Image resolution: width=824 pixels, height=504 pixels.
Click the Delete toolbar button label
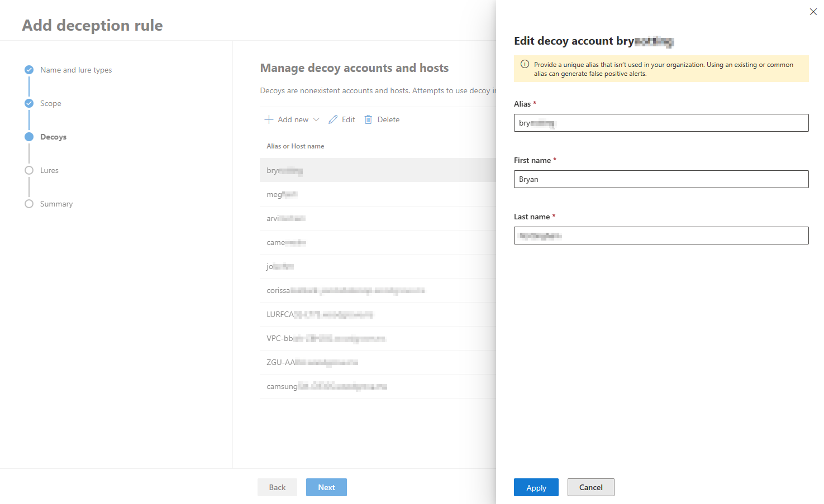(x=388, y=119)
